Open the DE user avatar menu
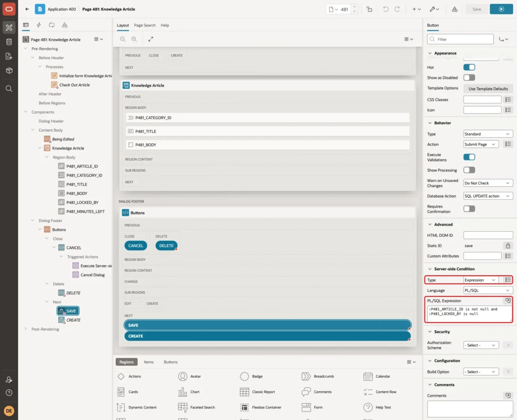Image resolution: width=517 pixels, height=420 pixels. pyautogui.click(x=9, y=411)
